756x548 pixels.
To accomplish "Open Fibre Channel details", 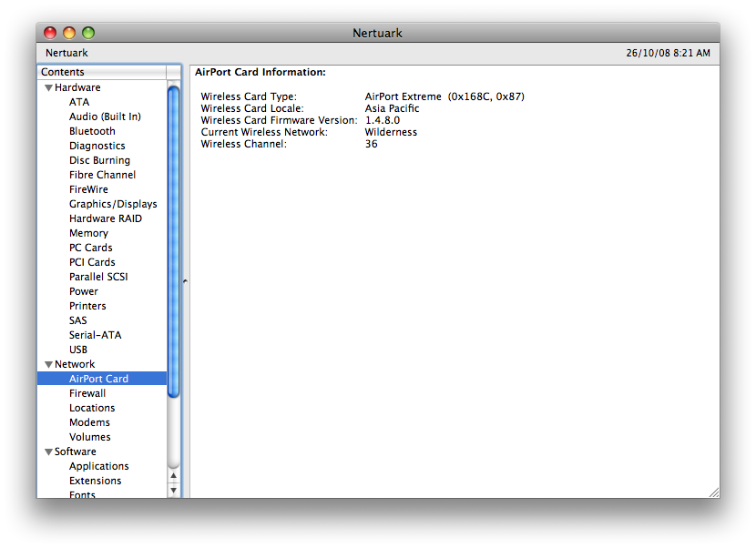I will pyautogui.click(x=102, y=175).
